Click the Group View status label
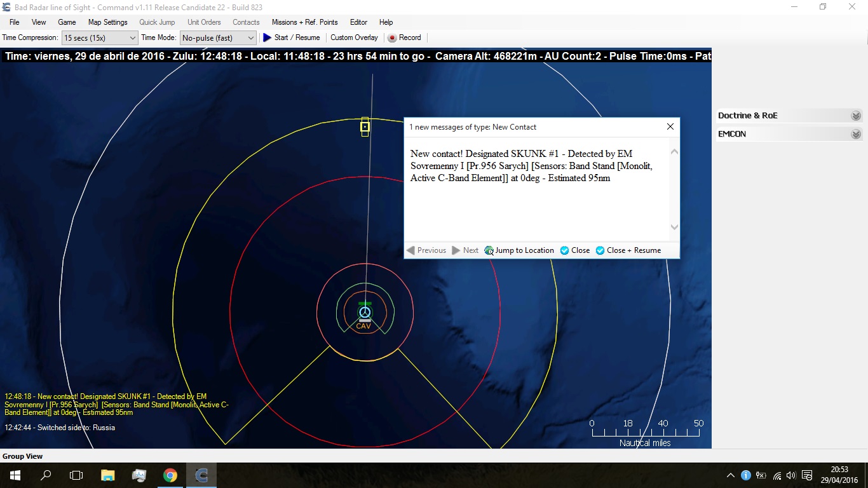The height and width of the screenshot is (488, 868). point(23,456)
